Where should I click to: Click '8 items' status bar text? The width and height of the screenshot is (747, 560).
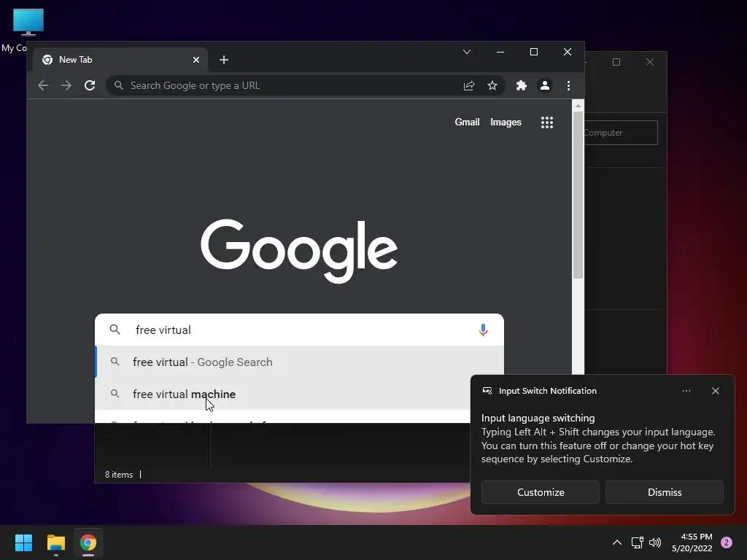point(119,474)
